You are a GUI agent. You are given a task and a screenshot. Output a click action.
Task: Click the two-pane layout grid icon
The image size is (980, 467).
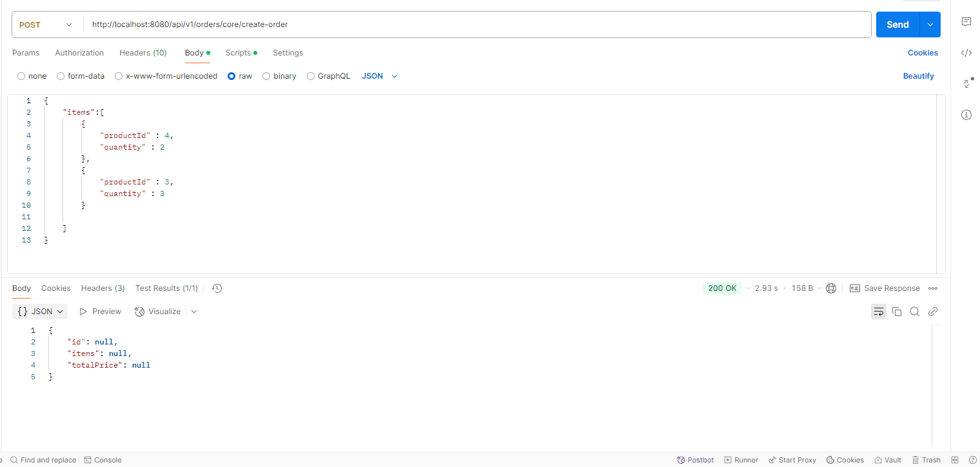click(x=955, y=460)
